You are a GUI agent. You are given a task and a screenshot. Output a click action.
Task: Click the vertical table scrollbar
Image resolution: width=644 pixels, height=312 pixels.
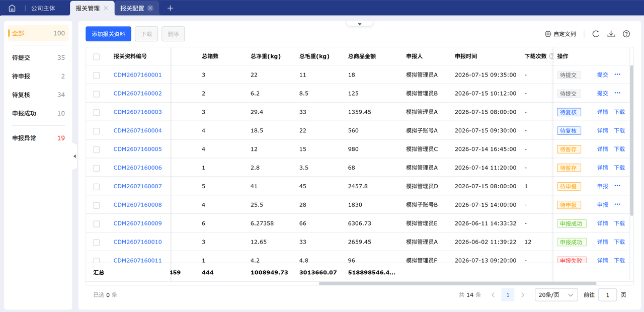click(632, 140)
